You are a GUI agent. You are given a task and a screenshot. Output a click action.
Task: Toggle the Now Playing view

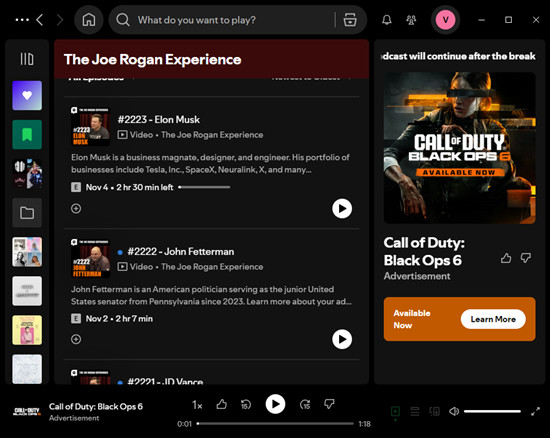tap(395, 411)
